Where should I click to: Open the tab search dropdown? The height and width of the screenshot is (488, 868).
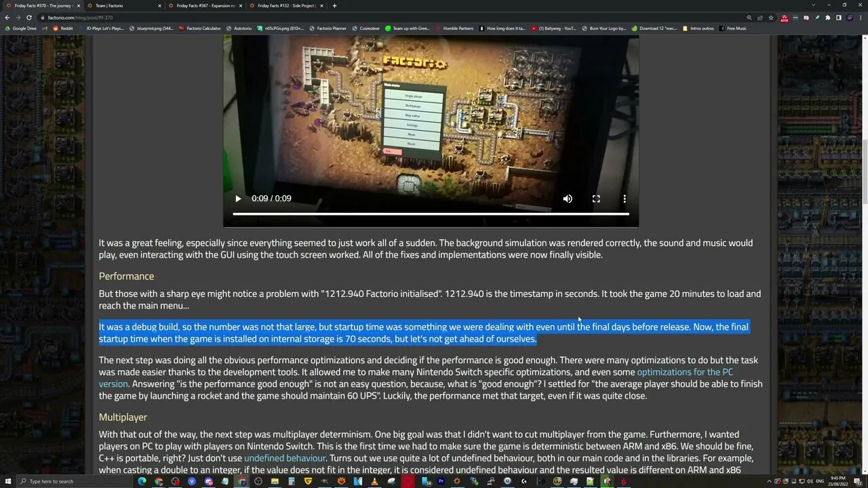click(813, 5)
